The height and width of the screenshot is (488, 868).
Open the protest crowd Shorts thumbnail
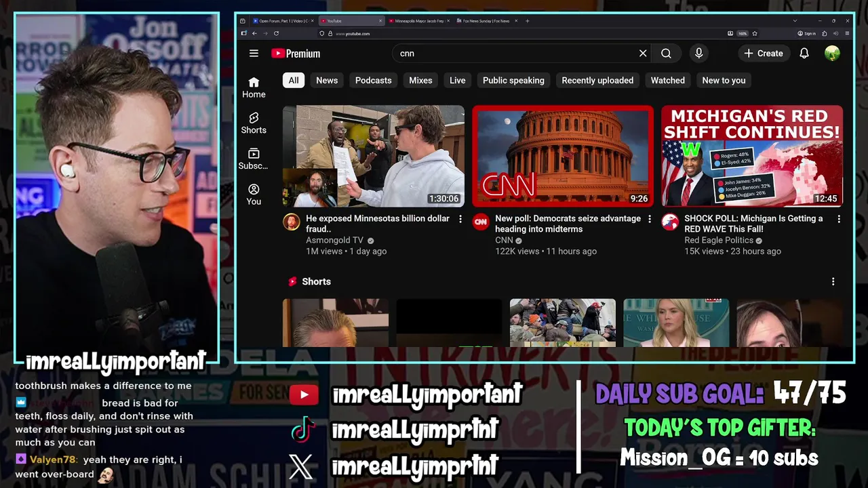click(x=563, y=323)
